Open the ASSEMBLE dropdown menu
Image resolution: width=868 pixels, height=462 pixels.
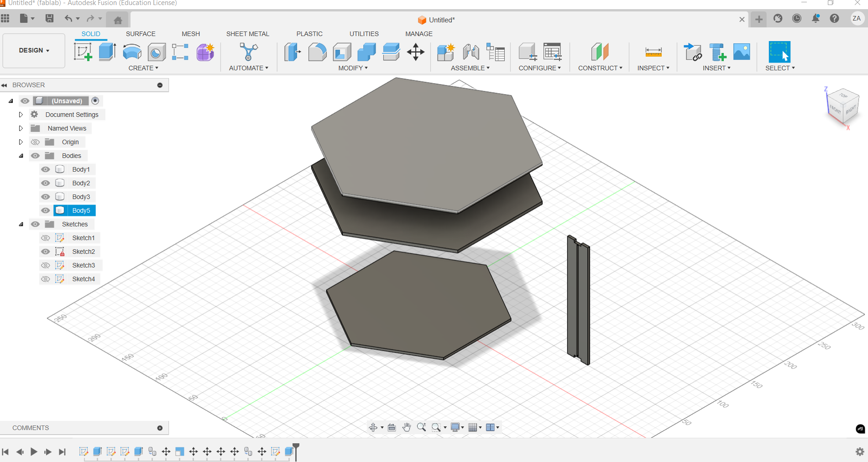point(470,68)
